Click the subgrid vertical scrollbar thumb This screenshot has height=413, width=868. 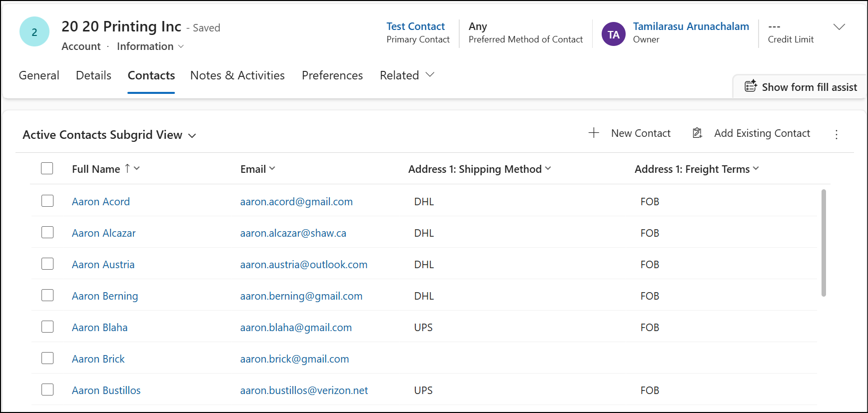click(x=824, y=243)
